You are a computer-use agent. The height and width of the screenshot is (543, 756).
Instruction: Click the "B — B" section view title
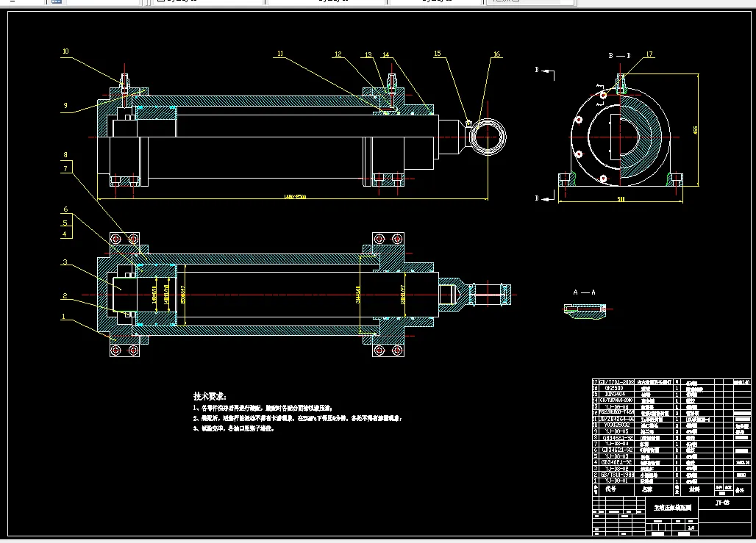(619, 56)
